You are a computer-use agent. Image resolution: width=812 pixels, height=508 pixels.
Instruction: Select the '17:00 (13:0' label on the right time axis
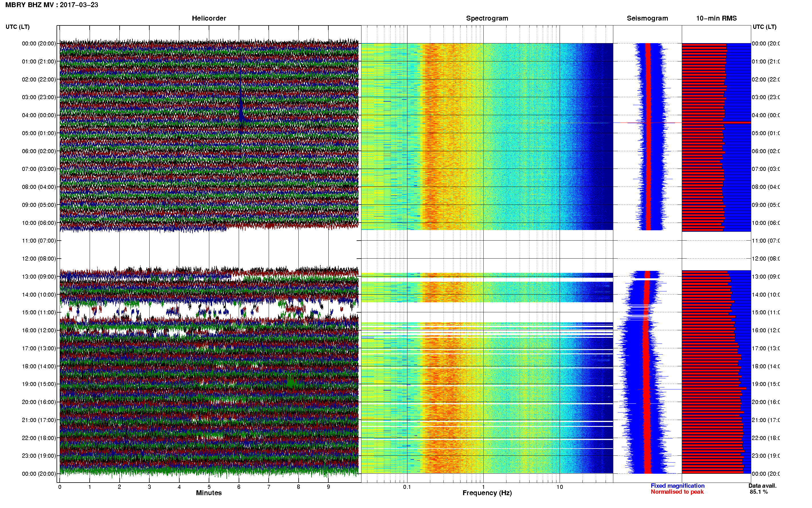766,348
